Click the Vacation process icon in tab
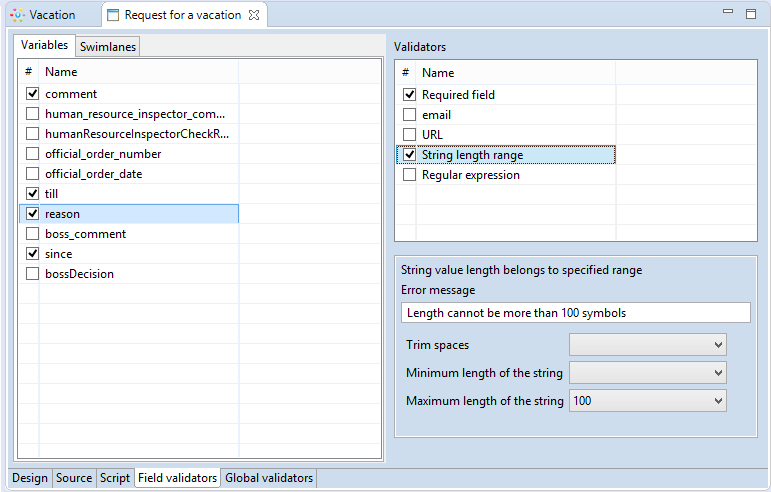Image resolution: width=771 pixels, height=492 pixels. tap(17, 15)
